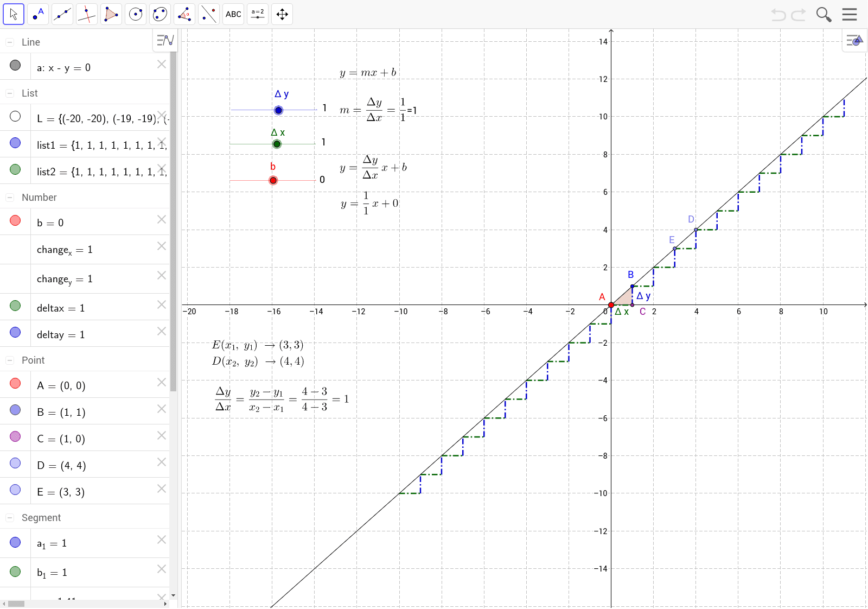Select the ABC text tool
Viewport: 868px width, 609px height.
[x=233, y=14]
